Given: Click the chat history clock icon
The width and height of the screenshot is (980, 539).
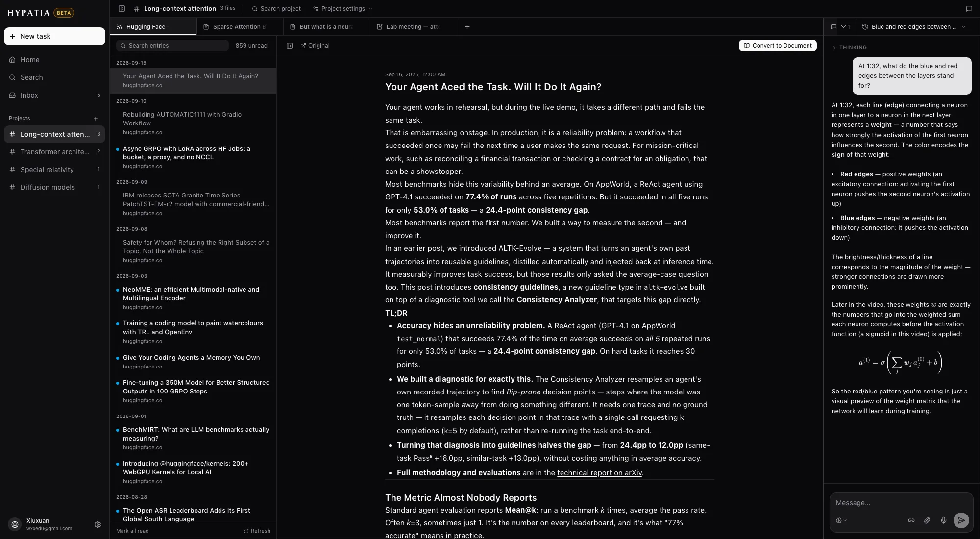Looking at the screenshot, I should pos(865,27).
